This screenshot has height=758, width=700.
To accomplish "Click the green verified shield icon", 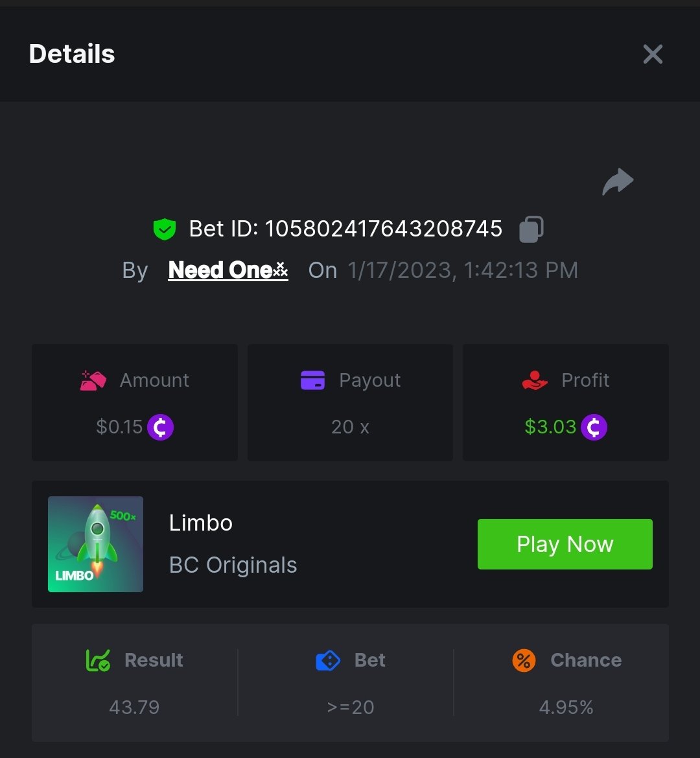I will click(165, 229).
